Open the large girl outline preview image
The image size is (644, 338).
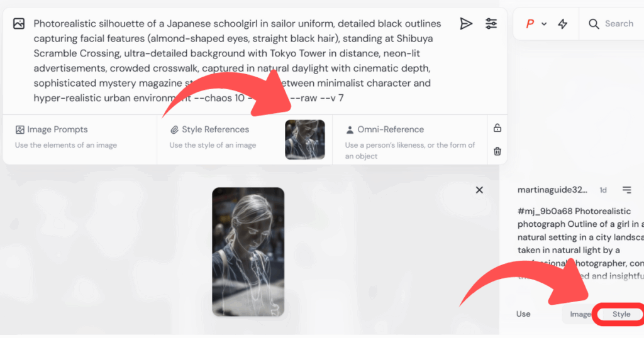coord(248,252)
